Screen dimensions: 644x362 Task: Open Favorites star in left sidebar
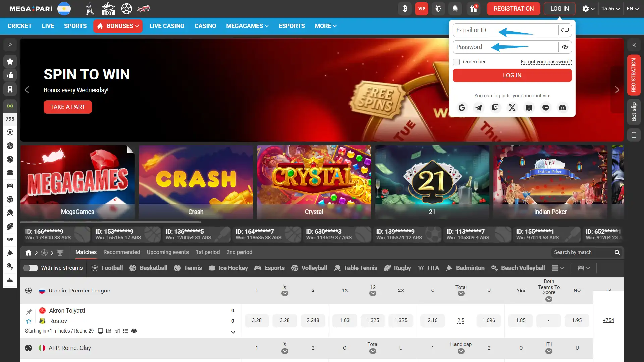tap(10, 61)
